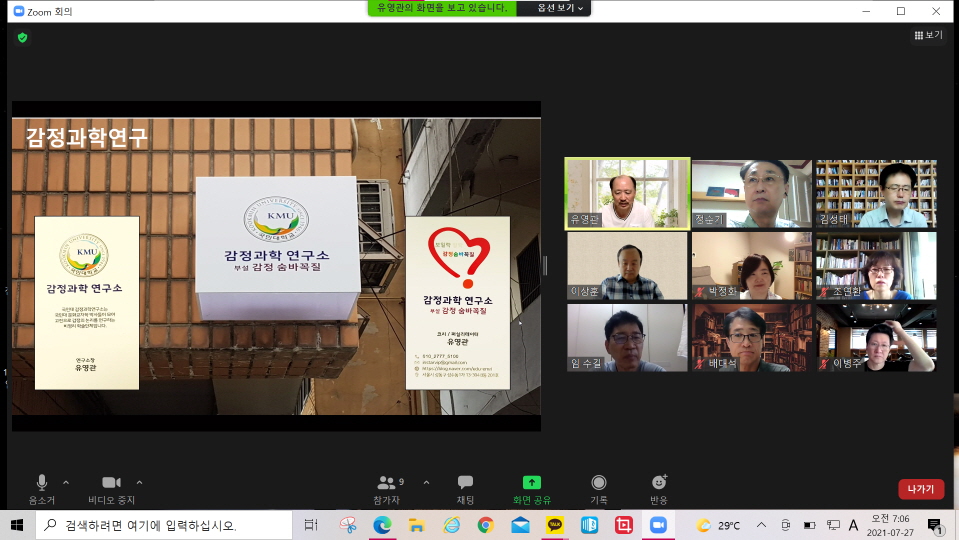Click the green share screen icon
The width and height of the screenshot is (959, 540).
531,483
